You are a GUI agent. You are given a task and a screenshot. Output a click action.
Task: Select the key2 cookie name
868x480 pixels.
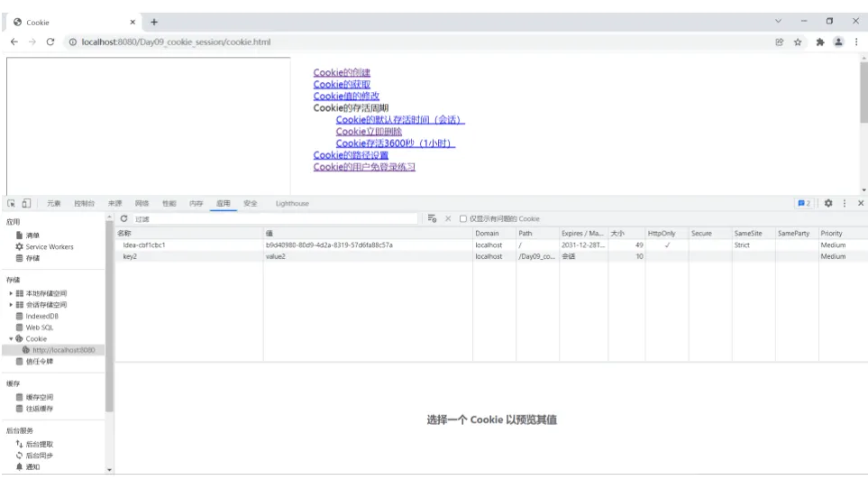point(130,256)
